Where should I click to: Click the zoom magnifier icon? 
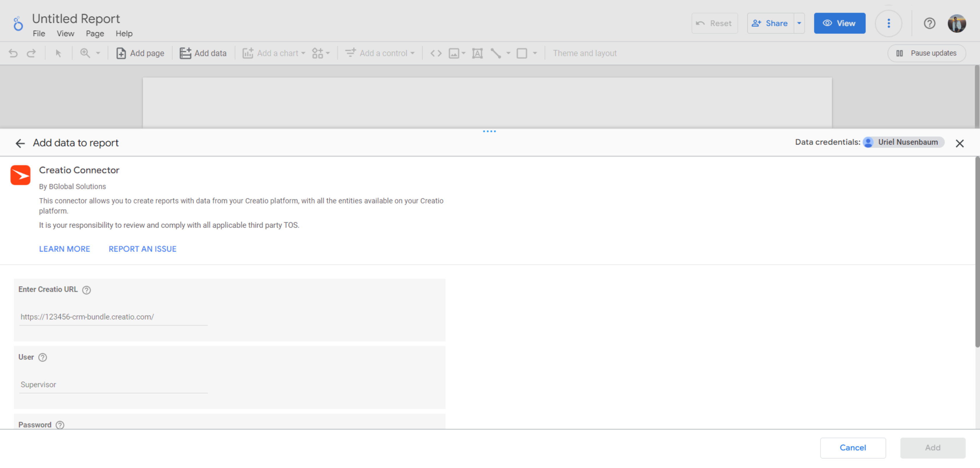click(85, 53)
